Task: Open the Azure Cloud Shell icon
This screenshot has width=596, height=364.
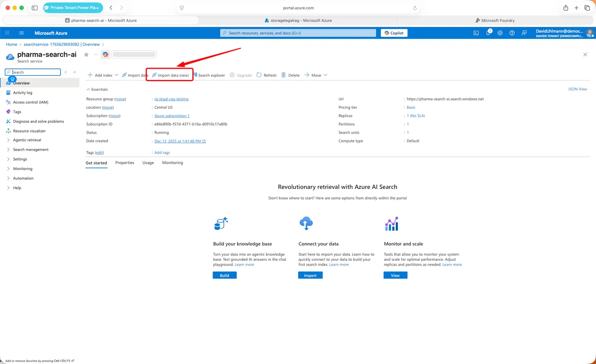Action: (x=476, y=33)
